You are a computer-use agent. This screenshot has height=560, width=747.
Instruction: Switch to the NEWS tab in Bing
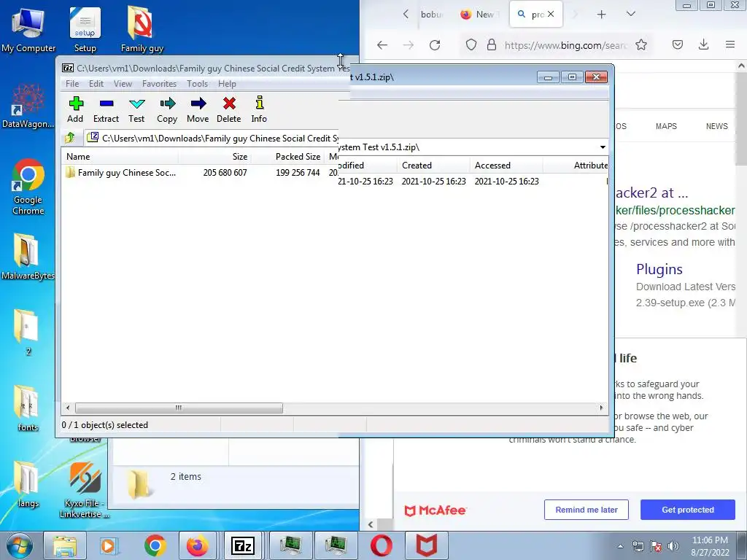717,126
